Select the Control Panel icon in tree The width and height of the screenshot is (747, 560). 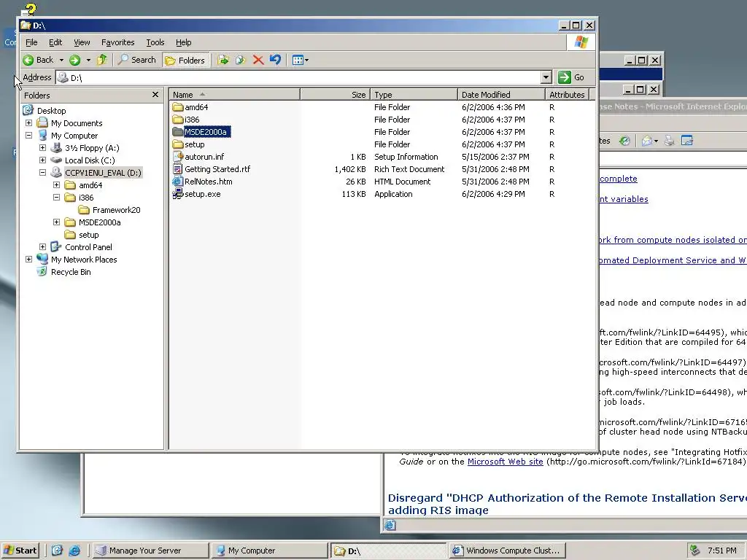coord(56,246)
